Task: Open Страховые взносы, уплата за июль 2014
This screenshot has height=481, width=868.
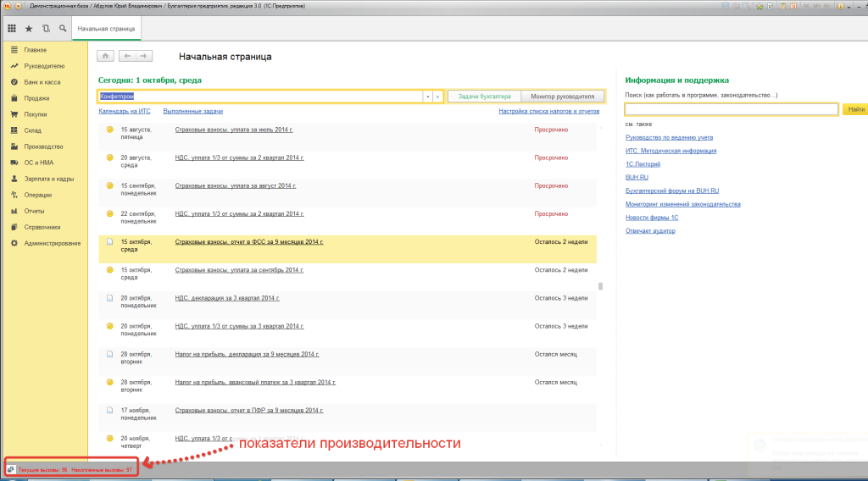Action: tap(234, 130)
